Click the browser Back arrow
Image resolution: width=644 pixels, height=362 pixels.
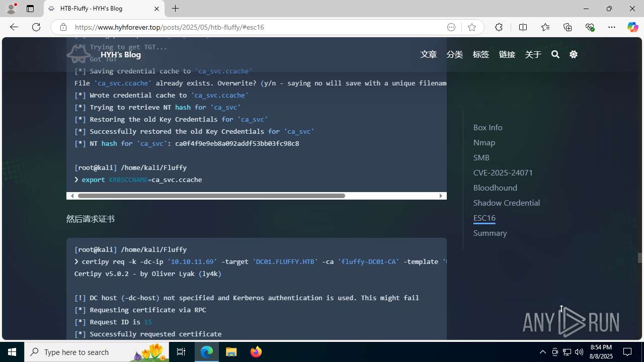tap(14, 27)
